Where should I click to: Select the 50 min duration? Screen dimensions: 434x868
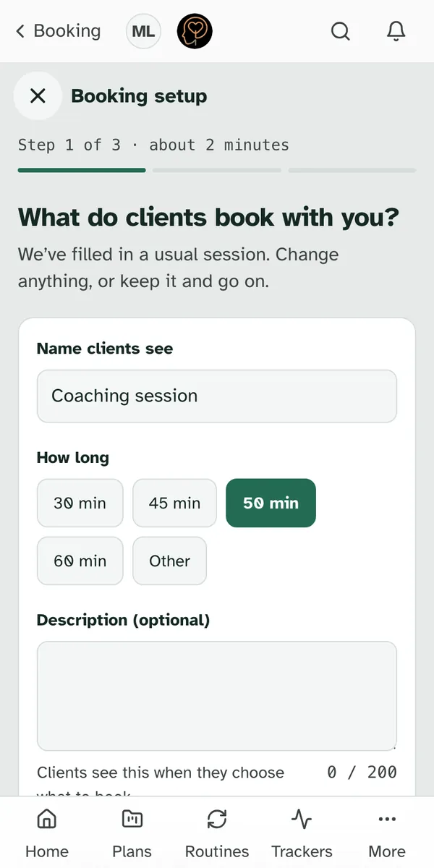click(x=271, y=503)
